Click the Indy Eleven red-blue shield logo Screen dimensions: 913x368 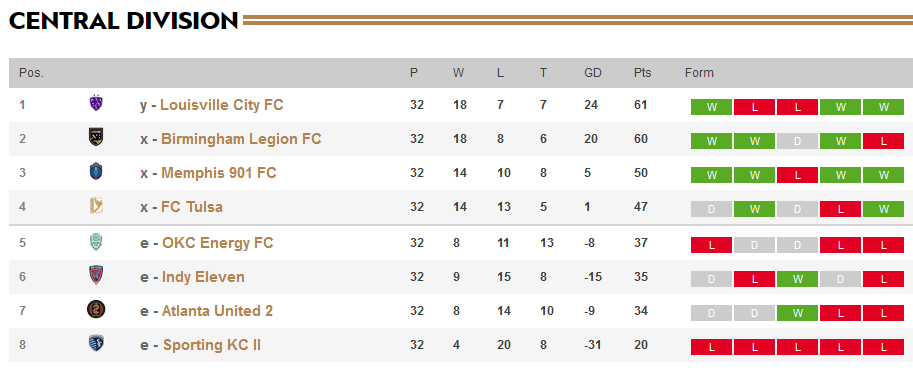(x=96, y=275)
